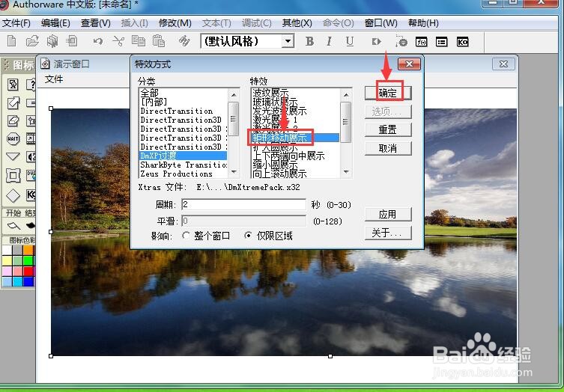Screen dimensions: 564x392
Task: Open the 窗口(W) menu
Action: (x=381, y=23)
